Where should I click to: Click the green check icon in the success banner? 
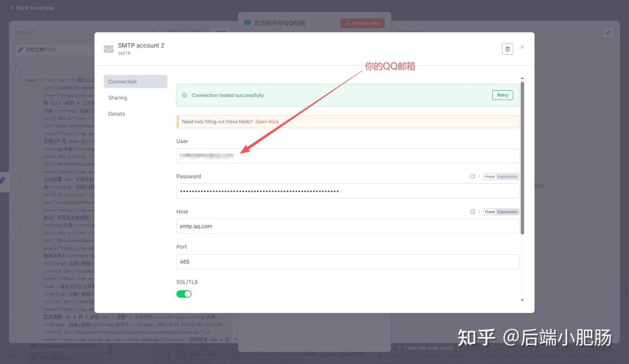(x=184, y=95)
